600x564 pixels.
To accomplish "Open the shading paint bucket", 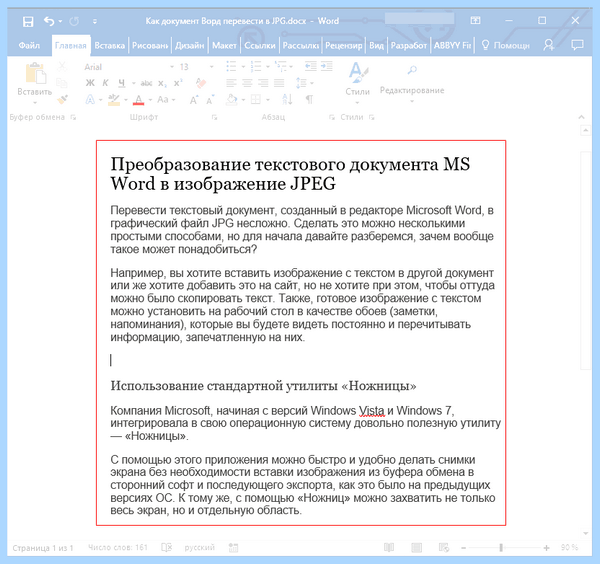I will coord(232,100).
